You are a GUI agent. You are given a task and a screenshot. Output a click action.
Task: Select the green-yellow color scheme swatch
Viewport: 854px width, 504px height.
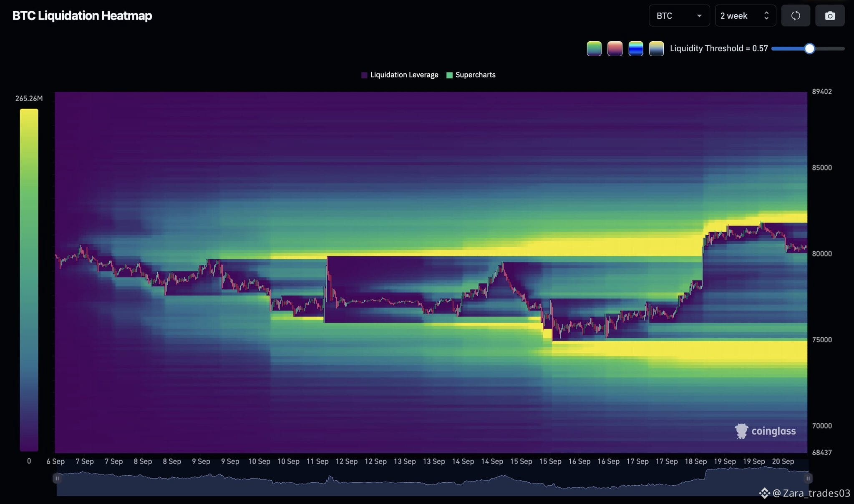(594, 49)
